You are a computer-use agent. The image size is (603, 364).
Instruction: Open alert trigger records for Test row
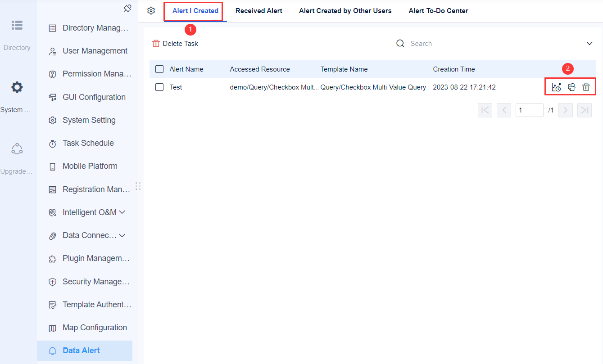click(556, 87)
